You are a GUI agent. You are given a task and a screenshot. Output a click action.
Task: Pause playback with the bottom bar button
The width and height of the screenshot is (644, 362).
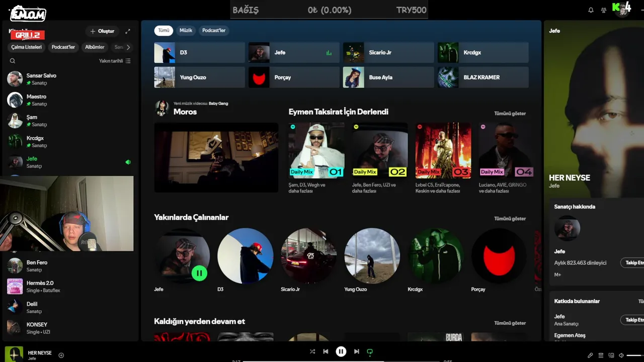click(x=341, y=352)
